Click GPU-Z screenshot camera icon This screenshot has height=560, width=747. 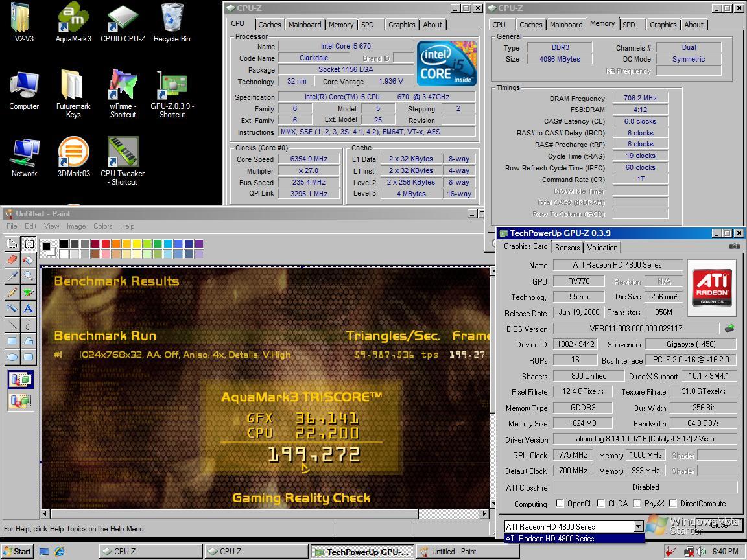tap(734, 246)
